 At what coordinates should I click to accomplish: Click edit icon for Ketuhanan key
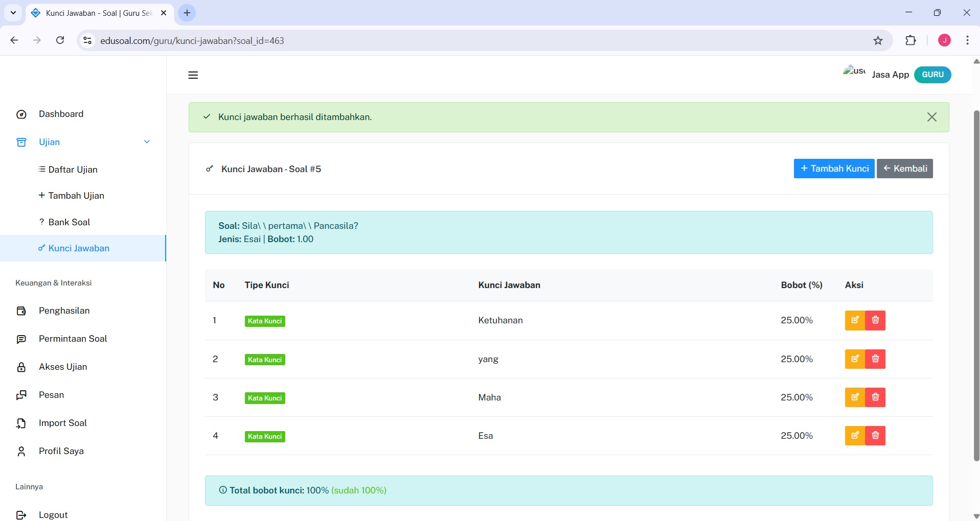[x=855, y=320]
